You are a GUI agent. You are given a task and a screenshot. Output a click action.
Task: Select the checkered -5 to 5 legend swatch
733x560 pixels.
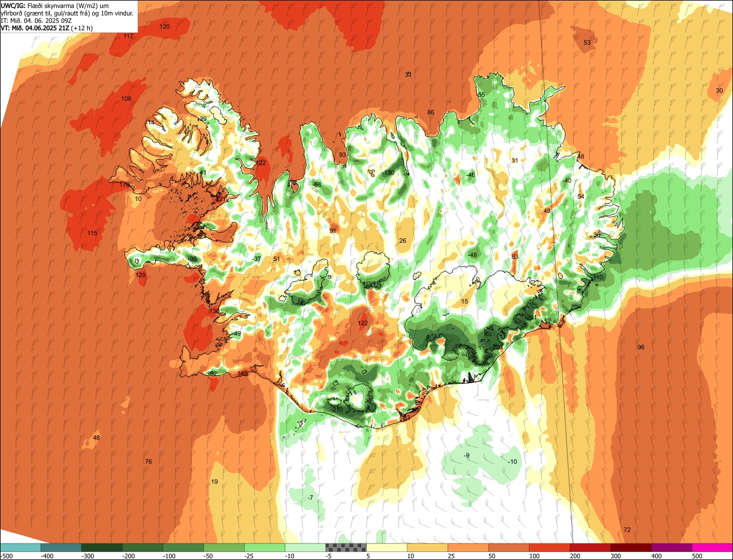[346, 547]
